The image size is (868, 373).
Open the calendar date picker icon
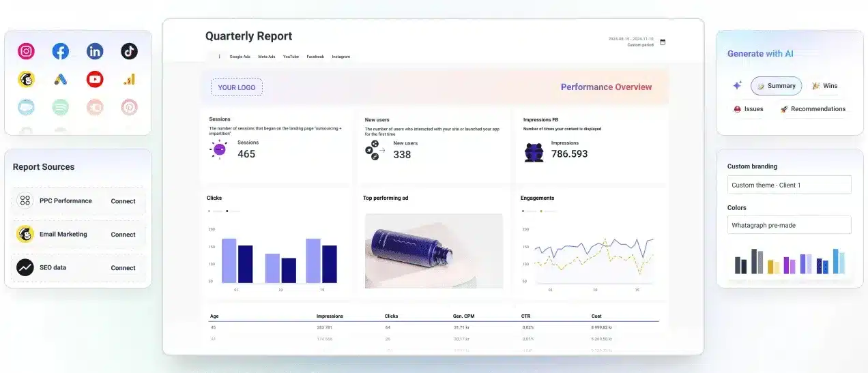click(663, 42)
